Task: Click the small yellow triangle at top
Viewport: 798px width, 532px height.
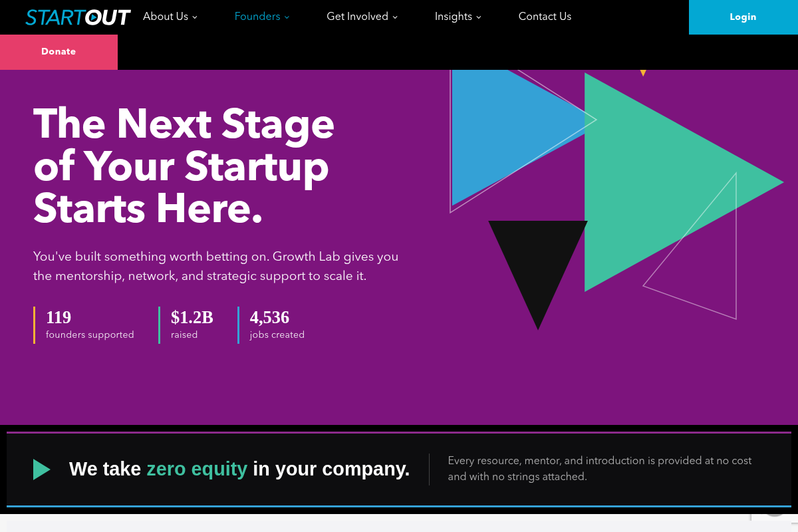Action: point(643,72)
